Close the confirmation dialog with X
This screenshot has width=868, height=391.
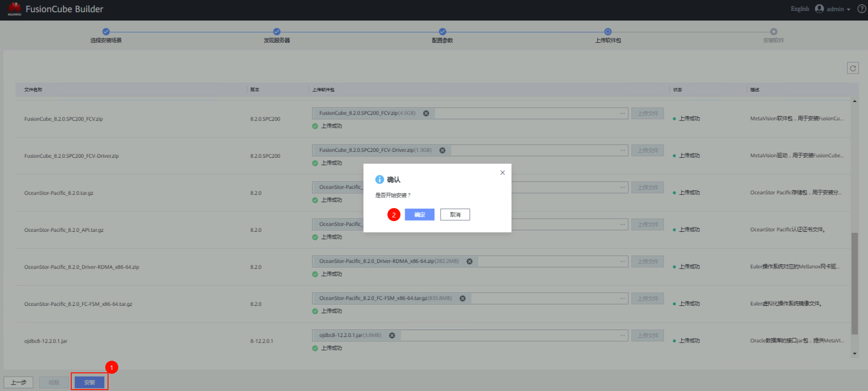pyautogui.click(x=502, y=173)
